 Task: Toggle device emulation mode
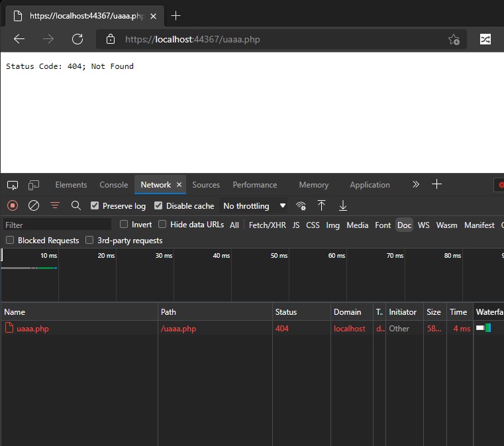pyautogui.click(x=33, y=185)
